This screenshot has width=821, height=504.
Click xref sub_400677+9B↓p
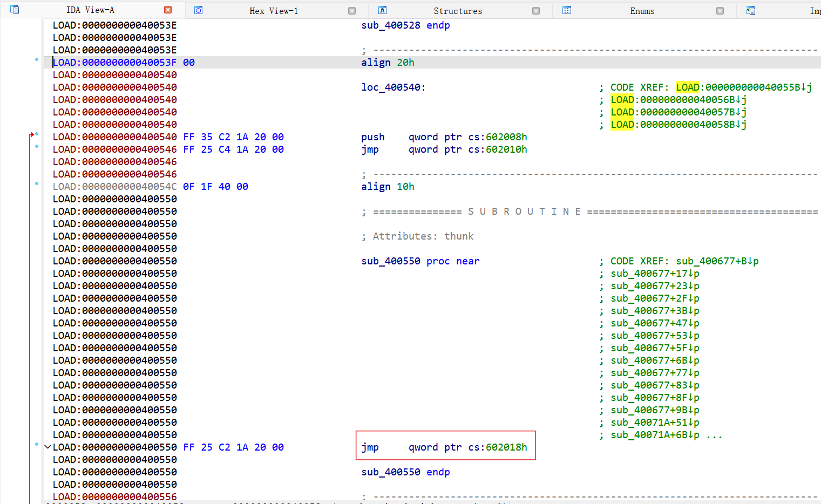click(655, 410)
